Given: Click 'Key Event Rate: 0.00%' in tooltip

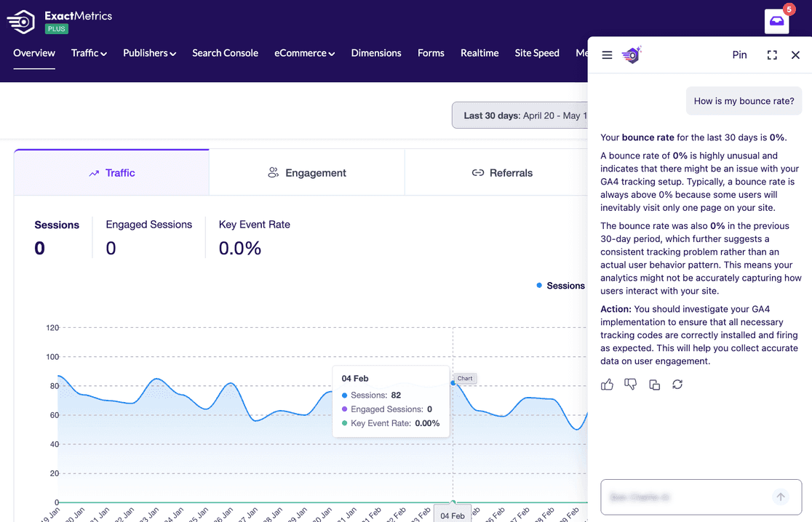Looking at the screenshot, I should click(x=391, y=423).
